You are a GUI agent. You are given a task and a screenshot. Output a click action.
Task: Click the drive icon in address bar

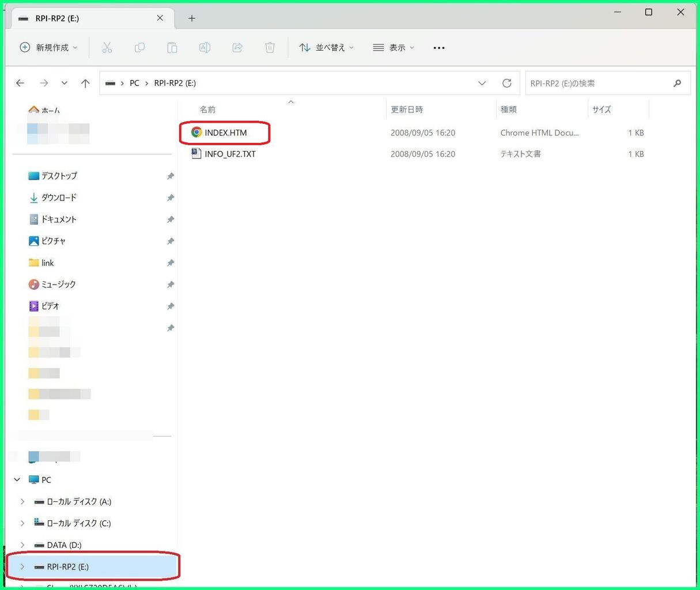110,83
